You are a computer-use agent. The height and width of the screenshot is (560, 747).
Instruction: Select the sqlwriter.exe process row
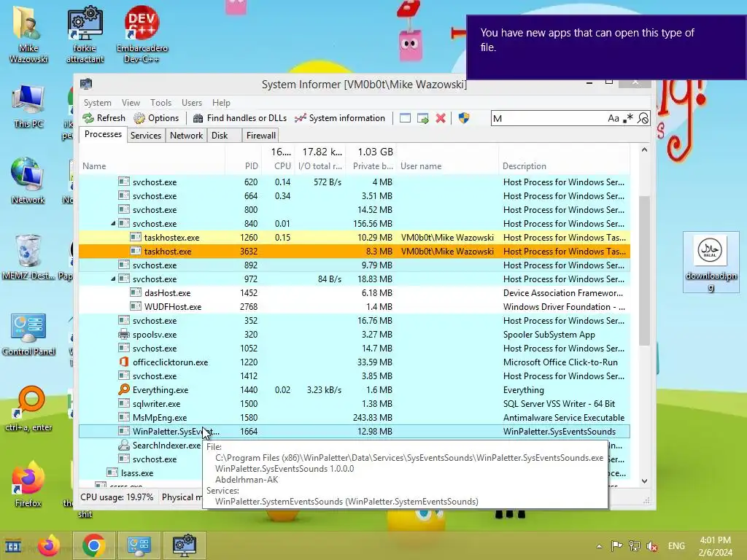[355, 403]
